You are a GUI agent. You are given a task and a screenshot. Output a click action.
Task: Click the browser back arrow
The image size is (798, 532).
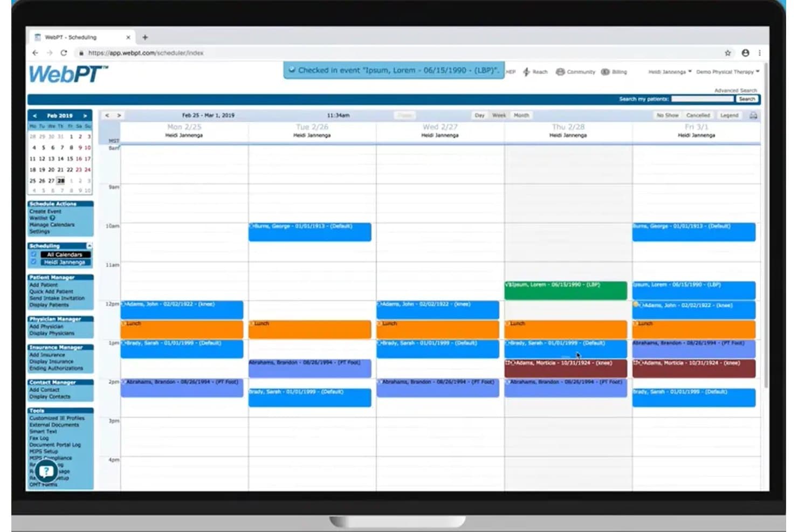pos(35,53)
